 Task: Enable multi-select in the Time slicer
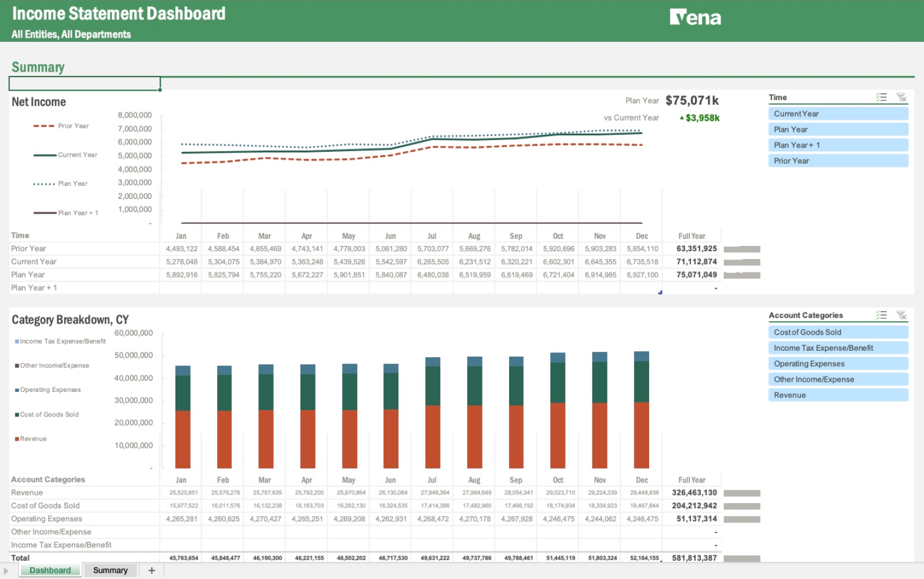click(x=881, y=98)
